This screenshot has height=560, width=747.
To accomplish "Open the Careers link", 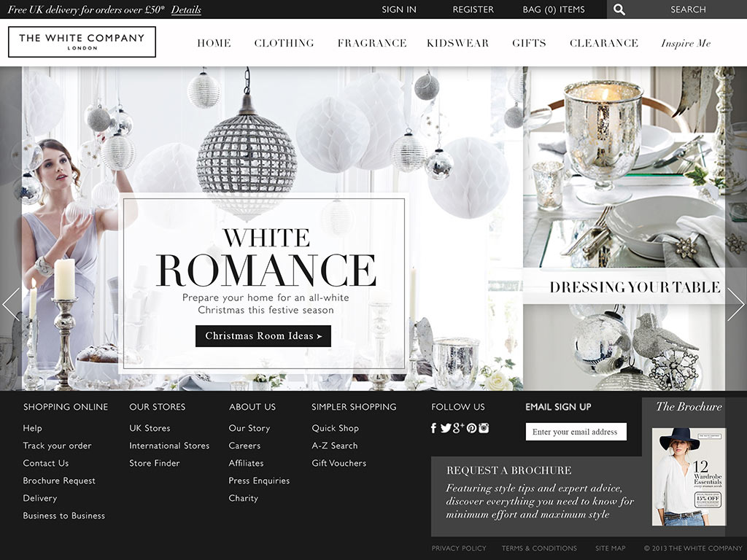I will [244, 446].
